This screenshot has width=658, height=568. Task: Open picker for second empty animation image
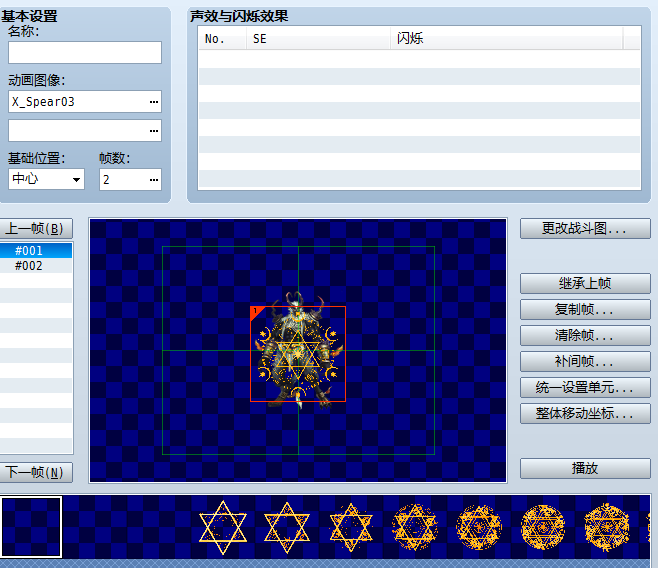point(154,131)
